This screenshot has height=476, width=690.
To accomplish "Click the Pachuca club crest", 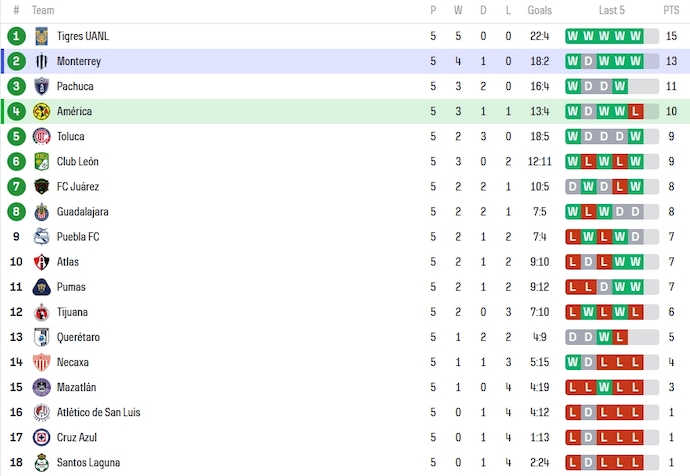I will click(41, 86).
